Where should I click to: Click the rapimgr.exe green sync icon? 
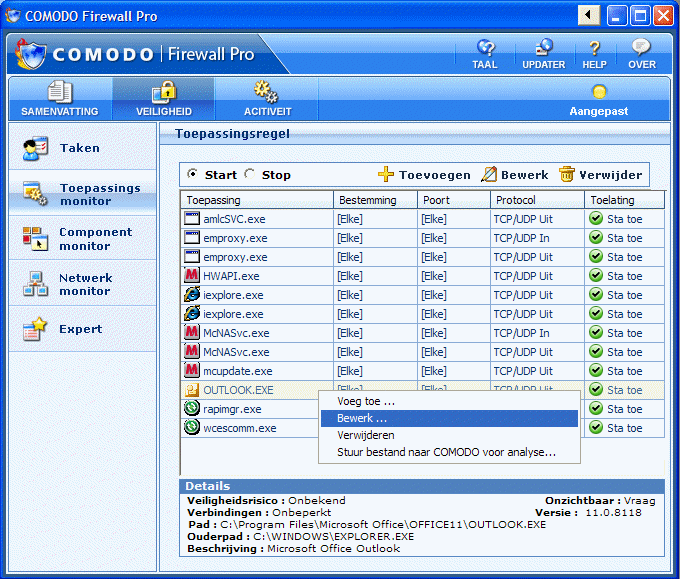(x=192, y=408)
